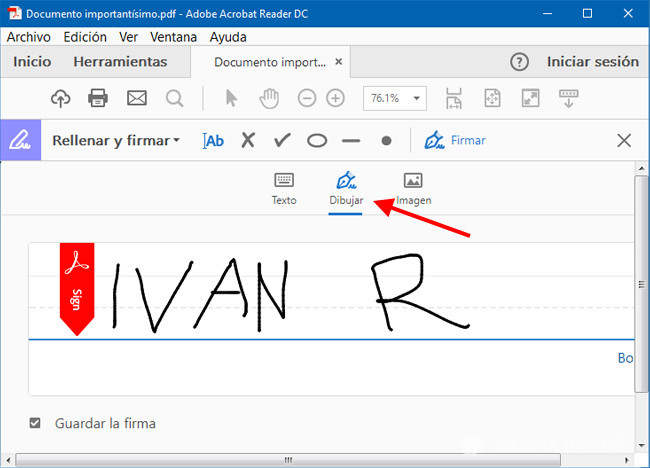
Task: Select the filled dot tool
Action: point(386,141)
